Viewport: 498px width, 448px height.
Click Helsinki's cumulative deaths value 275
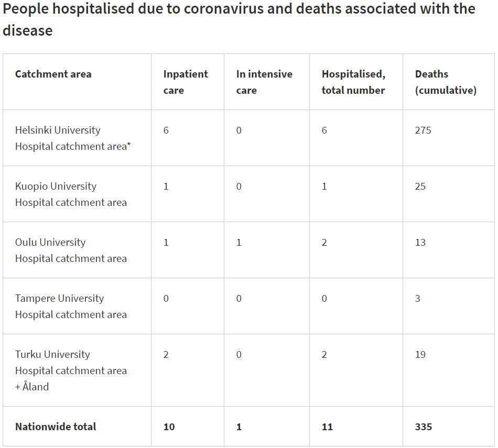pyautogui.click(x=423, y=130)
